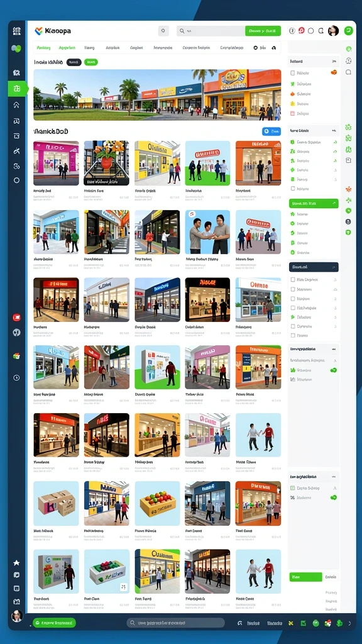Click the green button inside the top search bar
The image size is (362, 644).
point(263,31)
